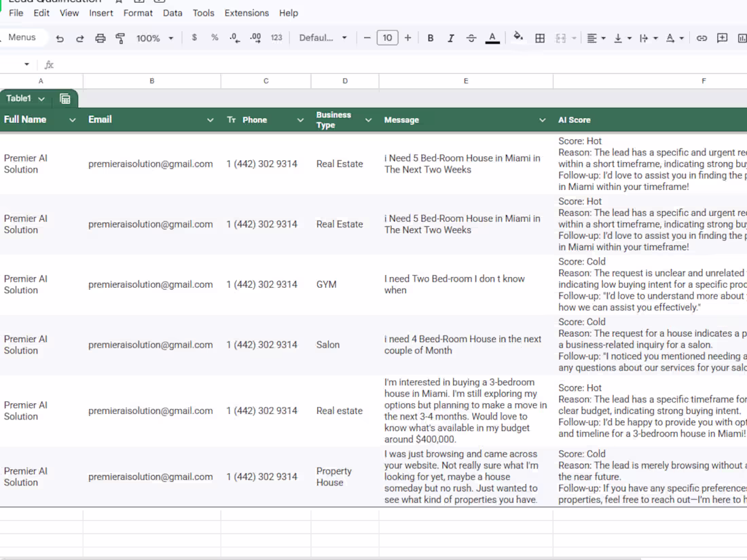
Task: Open the Format menu
Action: pyautogui.click(x=138, y=13)
